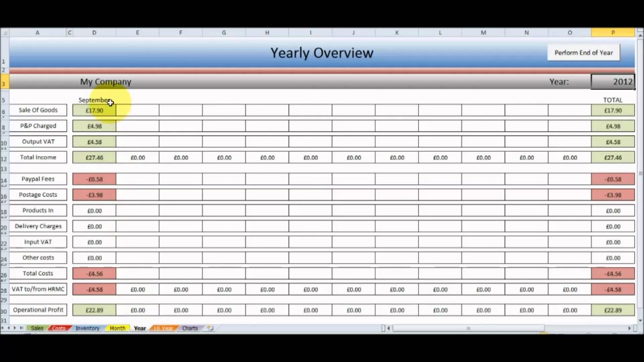Select the Inventory sheet tab
Viewport: 644px width, 362px height.
pos(87,328)
